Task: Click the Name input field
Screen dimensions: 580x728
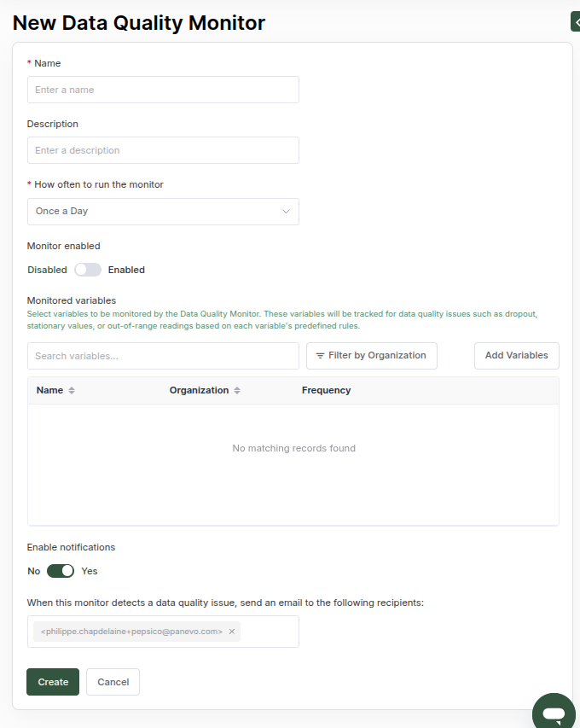Action: (x=163, y=90)
